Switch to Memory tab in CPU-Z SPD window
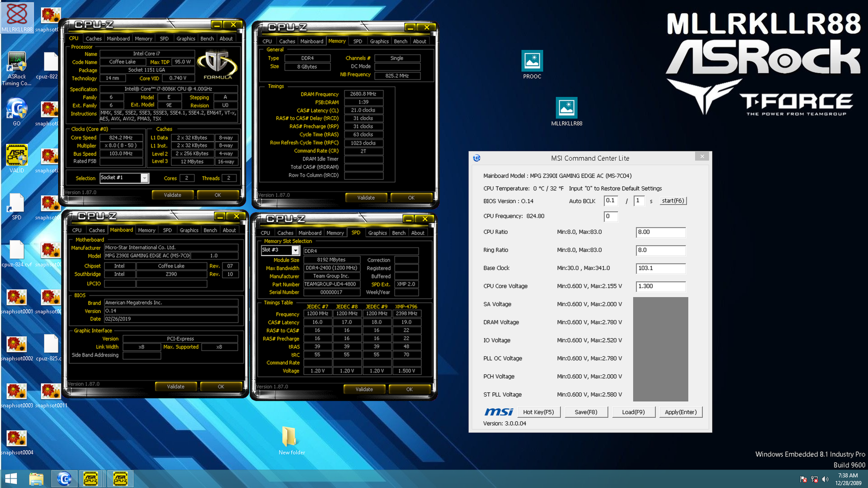 pyautogui.click(x=335, y=233)
